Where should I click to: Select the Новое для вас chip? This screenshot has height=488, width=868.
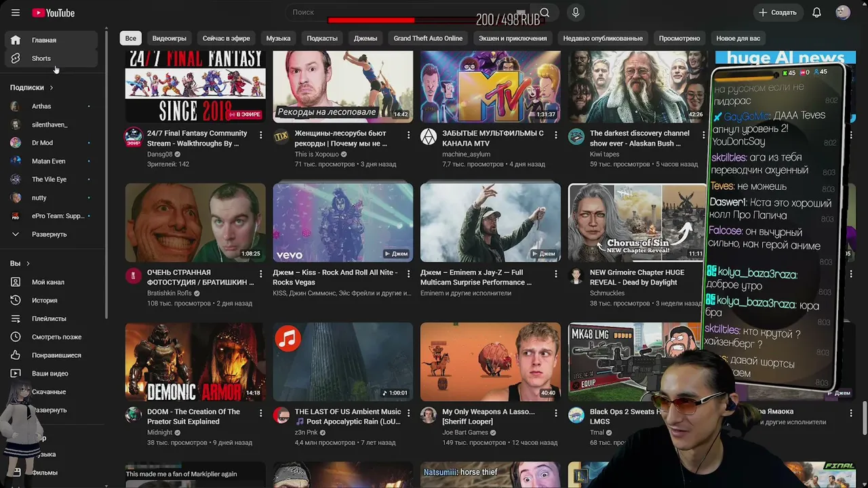738,39
